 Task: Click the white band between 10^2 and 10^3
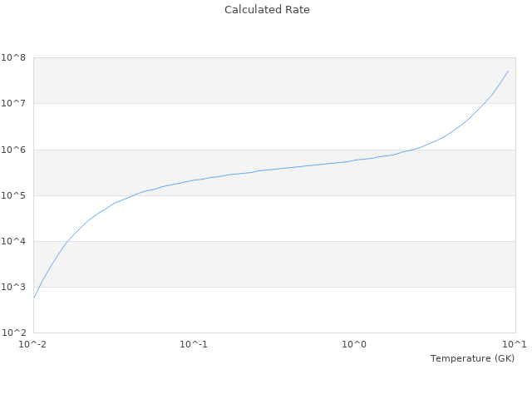pyautogui.click(x=274, y=310)
